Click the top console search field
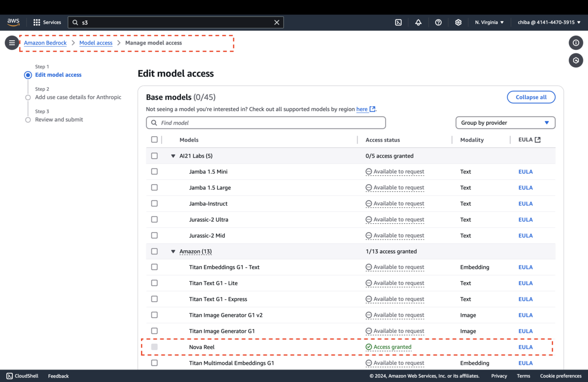Screen dimensions: 588x382 175,23
